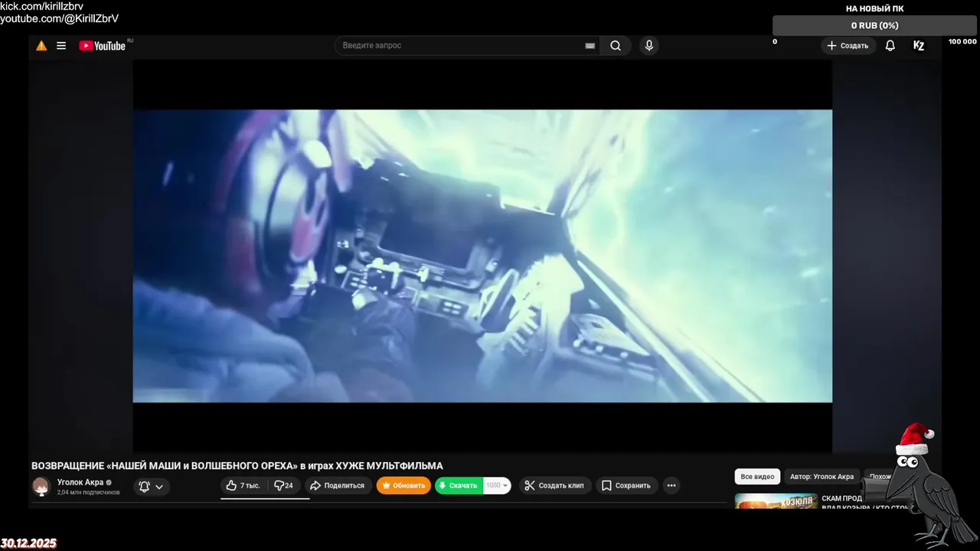Click the 'Поделиться' share button
The image size is (980, 551).
[x=338, y=486]
